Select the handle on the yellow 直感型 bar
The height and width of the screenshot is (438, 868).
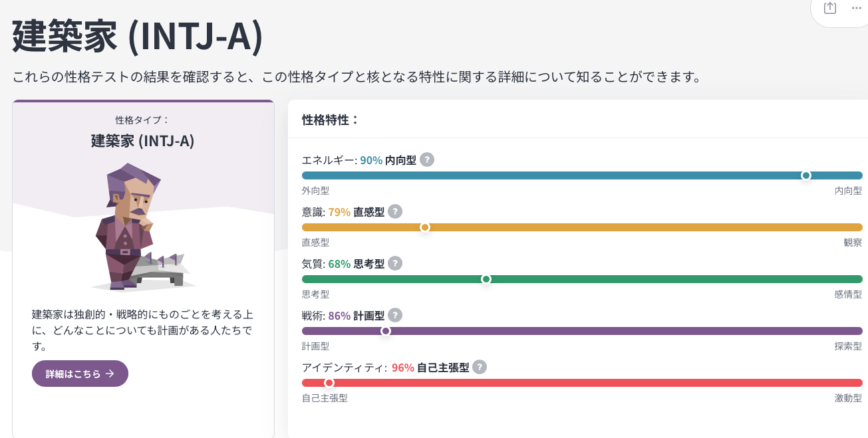pos(425,227)
